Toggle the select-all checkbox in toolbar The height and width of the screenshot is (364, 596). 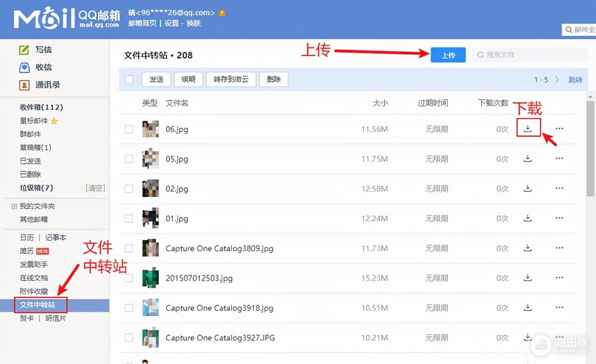tap(129, 80)
